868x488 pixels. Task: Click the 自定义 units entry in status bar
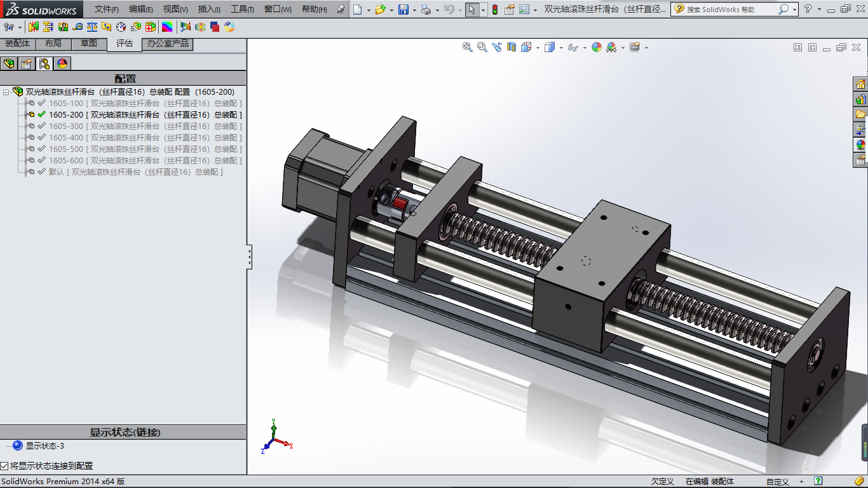coord(777,482)
